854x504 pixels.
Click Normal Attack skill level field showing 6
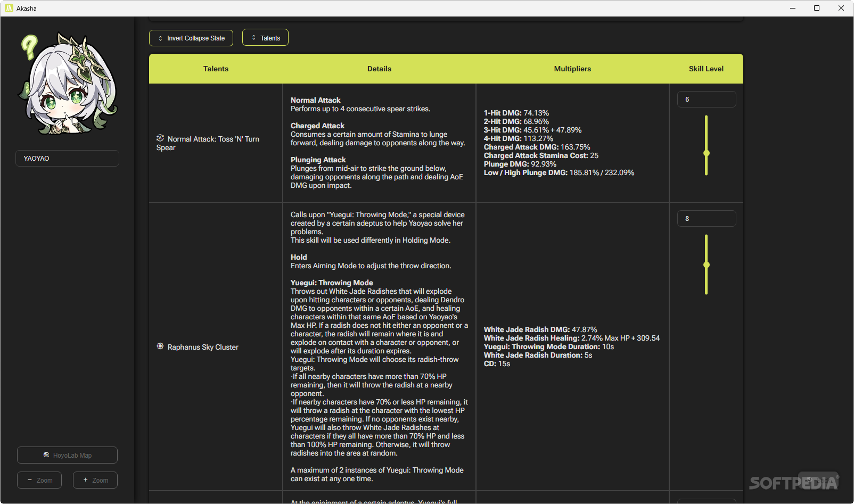click(x=707, y=100)
